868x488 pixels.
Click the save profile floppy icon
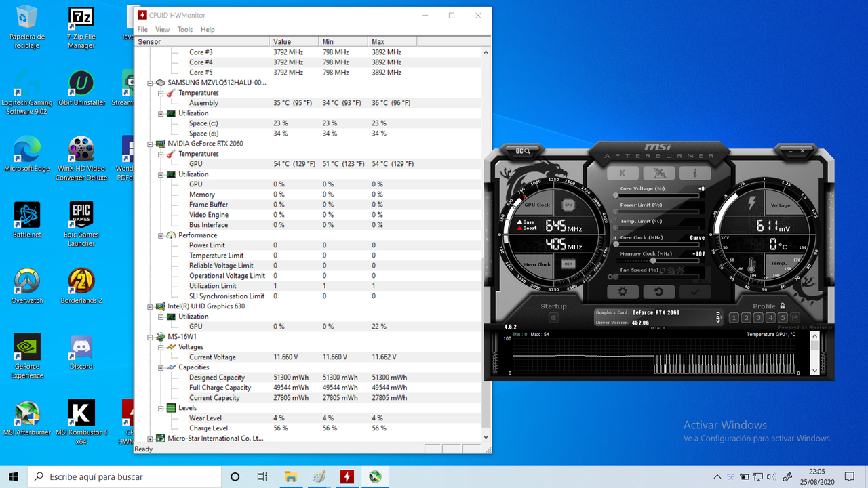tap(795, 318)
